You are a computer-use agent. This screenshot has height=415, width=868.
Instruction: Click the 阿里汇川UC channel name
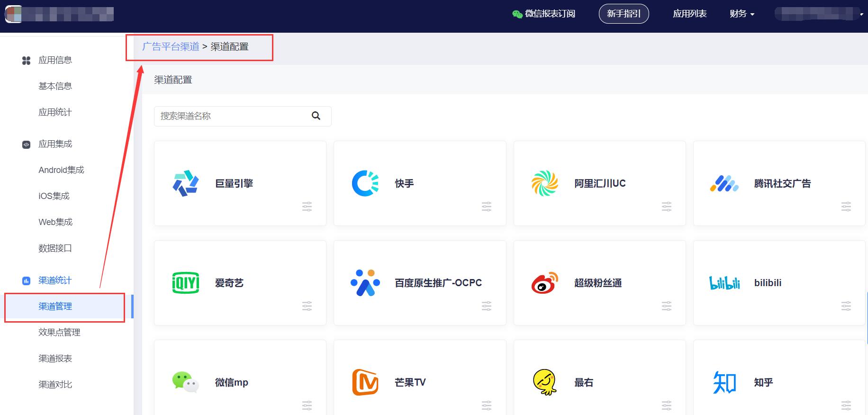[x=600, y=183]
